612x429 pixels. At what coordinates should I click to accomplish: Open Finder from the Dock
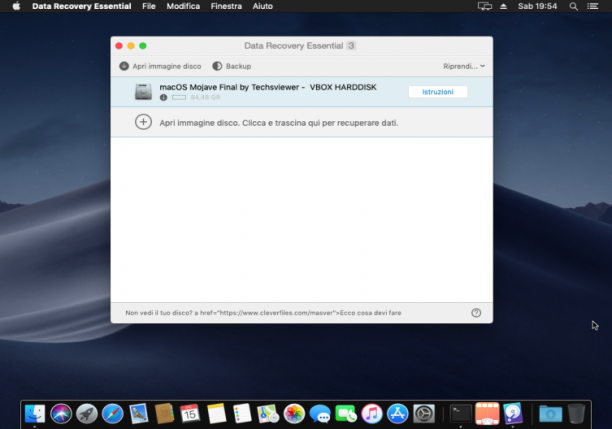coord(35,413)
